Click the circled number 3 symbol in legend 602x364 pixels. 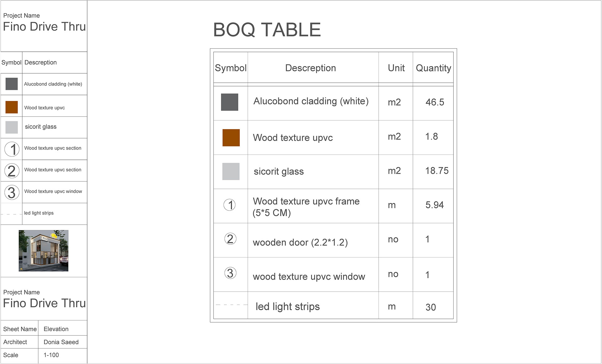12,192
